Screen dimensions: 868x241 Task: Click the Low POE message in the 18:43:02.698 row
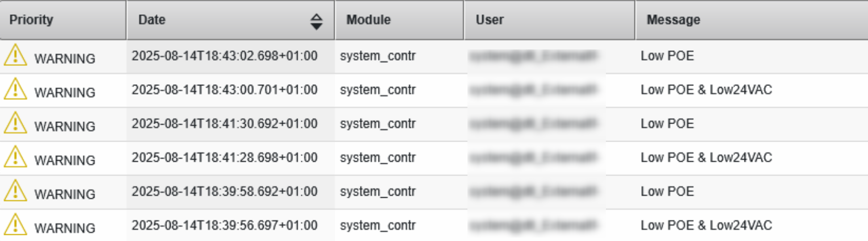pos(667,56)
